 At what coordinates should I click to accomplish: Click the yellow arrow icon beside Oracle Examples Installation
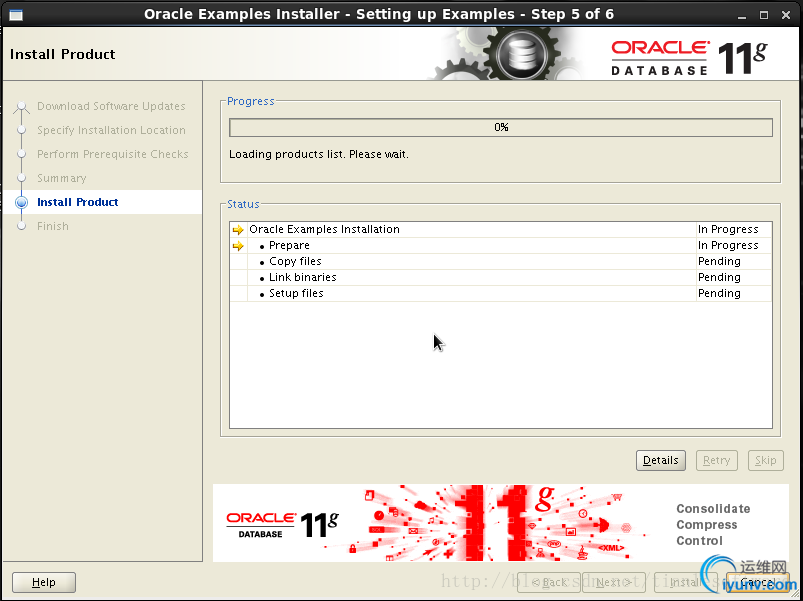pos(238,229)
